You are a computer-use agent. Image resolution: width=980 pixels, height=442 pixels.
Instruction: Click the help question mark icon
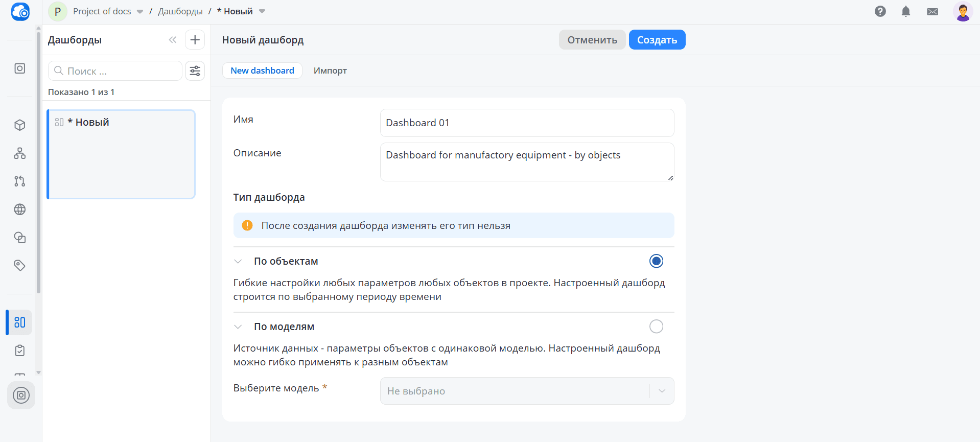(x=880, y=11)
